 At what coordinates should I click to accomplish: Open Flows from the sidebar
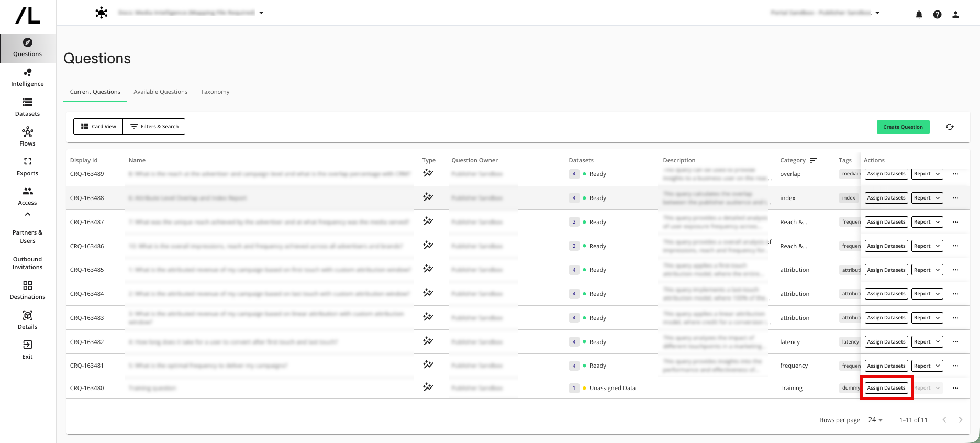pos(28,137)
